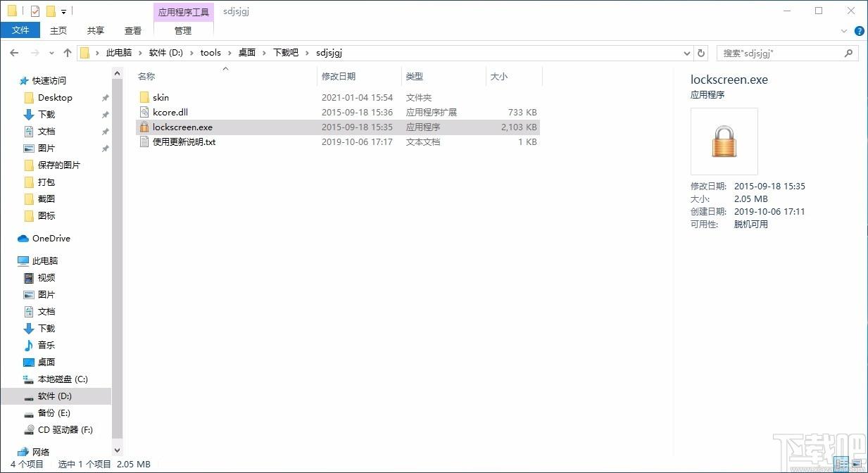This screenshot has height=473, width=868.
Task: Open pinned 下载 under 快速访问
Action: coord(46,114)
